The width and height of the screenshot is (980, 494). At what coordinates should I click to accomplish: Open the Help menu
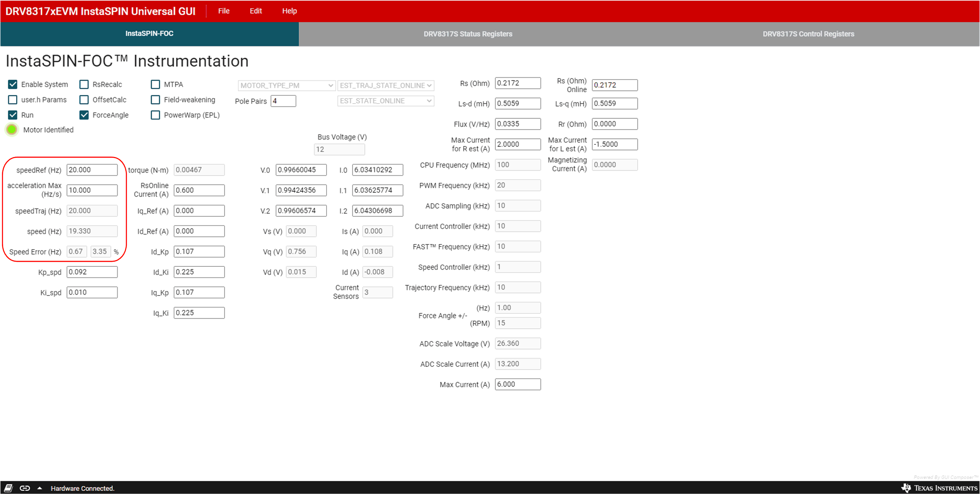(x=289, y=11)
